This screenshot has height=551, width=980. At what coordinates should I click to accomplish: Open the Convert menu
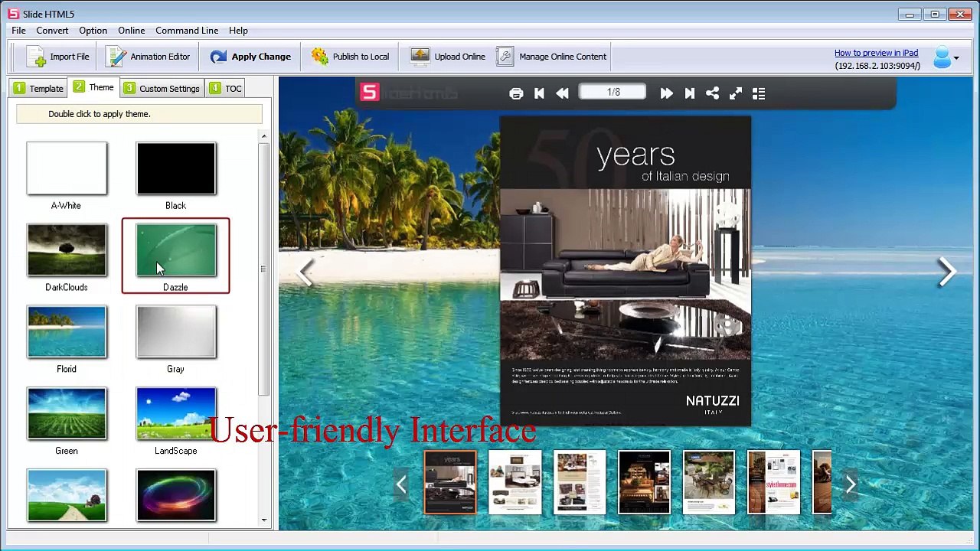pos(52,31)
